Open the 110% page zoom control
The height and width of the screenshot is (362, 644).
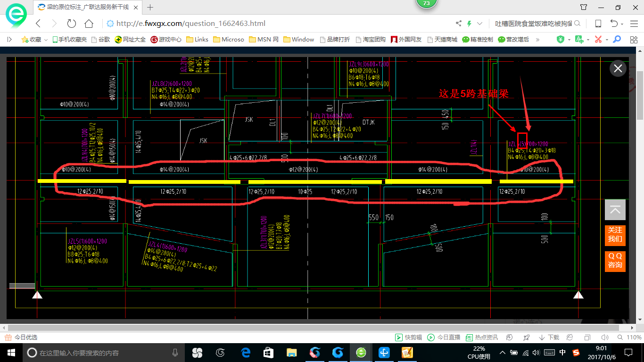click(629, 337)
